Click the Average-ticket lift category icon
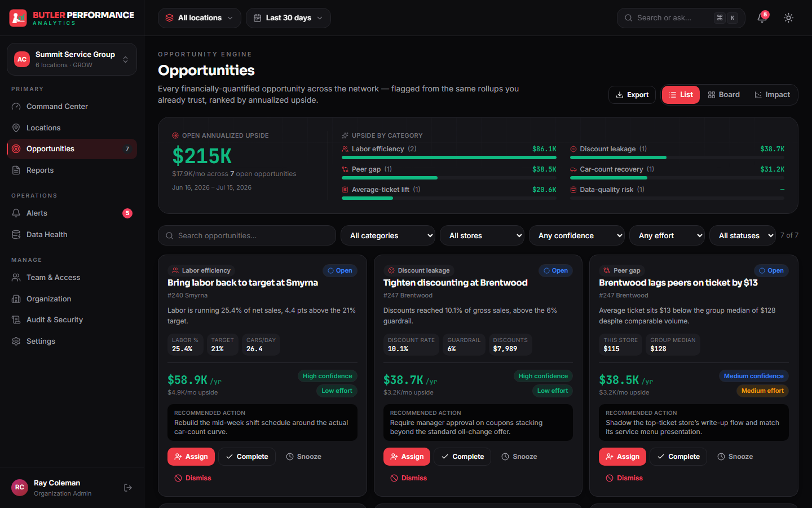 [345, 190]
